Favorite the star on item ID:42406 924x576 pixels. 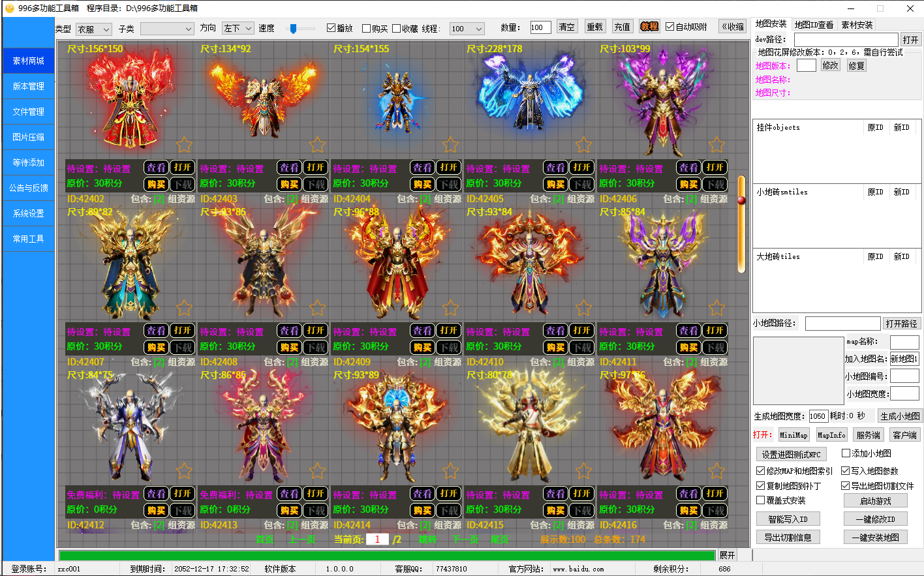[x=717, y=145]
